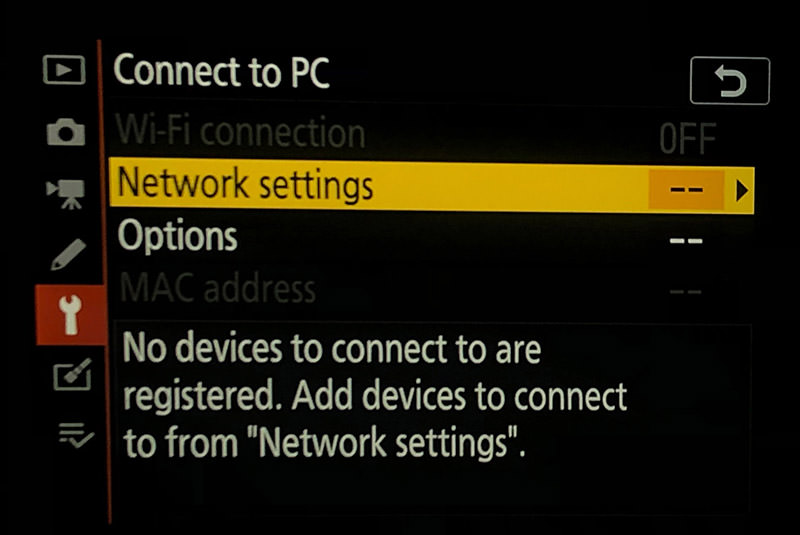The image size is (800, 535).
Task: Select the Photo Shooting camera icon
Action: coord(66,132)
